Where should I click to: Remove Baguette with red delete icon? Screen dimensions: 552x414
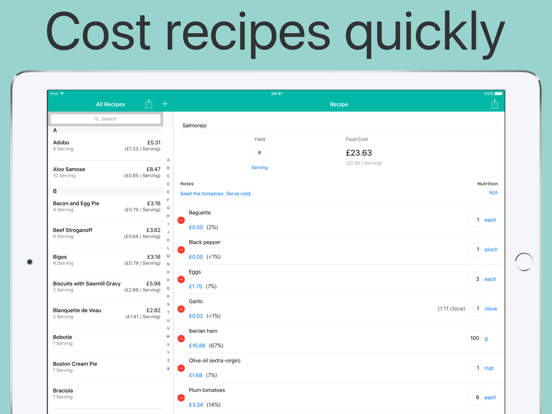(181, 220)
